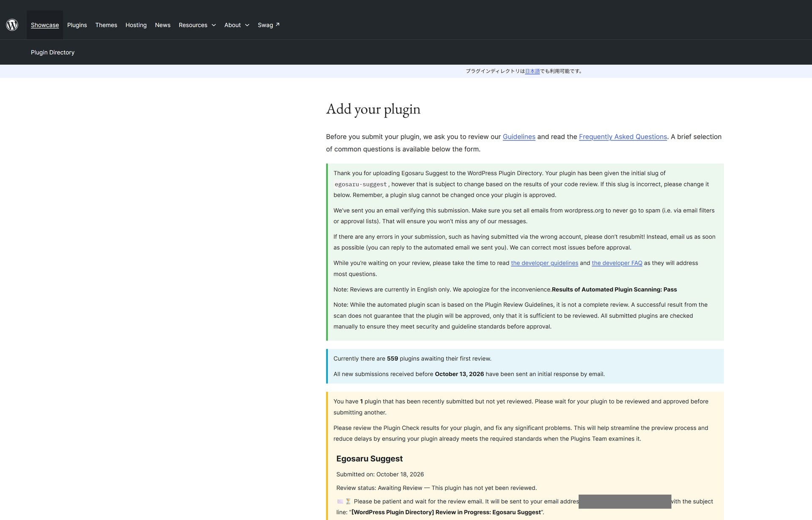Click the Add your plugin heading
The image size is (812, 520).
tap(373, 109)
